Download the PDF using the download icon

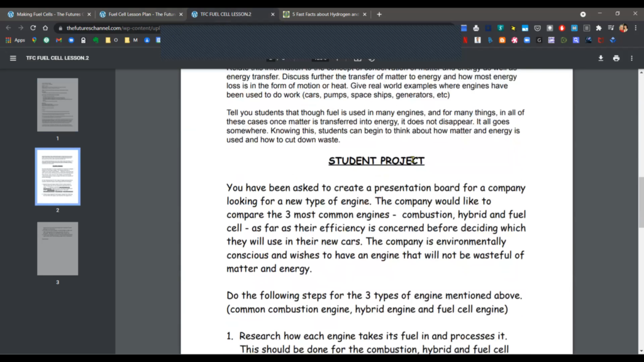601,58
